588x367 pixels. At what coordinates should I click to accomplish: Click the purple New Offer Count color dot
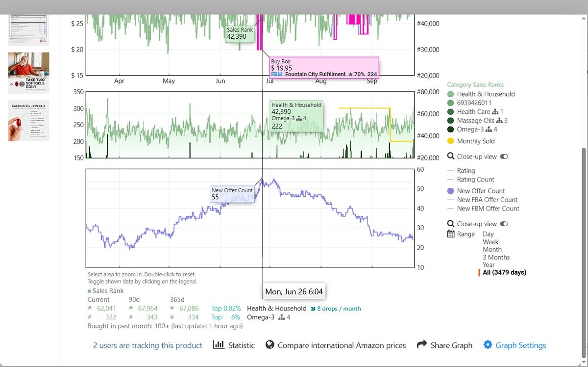(450, 191)
